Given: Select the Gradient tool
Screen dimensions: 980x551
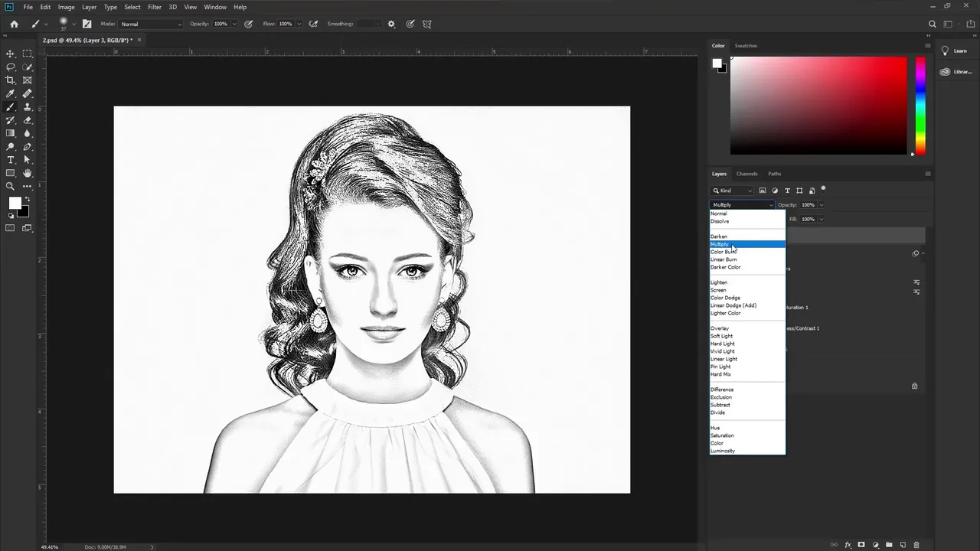Looking at the screenshot, I should coord(11,133).
